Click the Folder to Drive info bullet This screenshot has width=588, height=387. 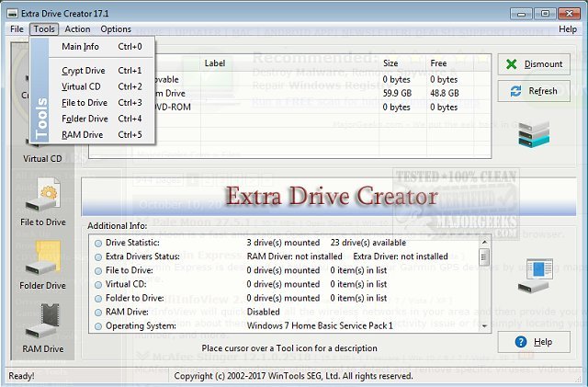pos(98,299)
